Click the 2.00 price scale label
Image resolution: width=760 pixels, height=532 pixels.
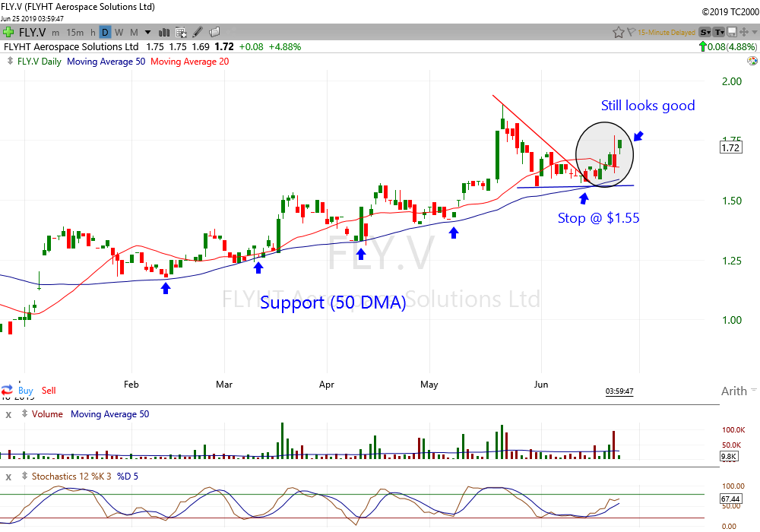[x=732, y=81]
